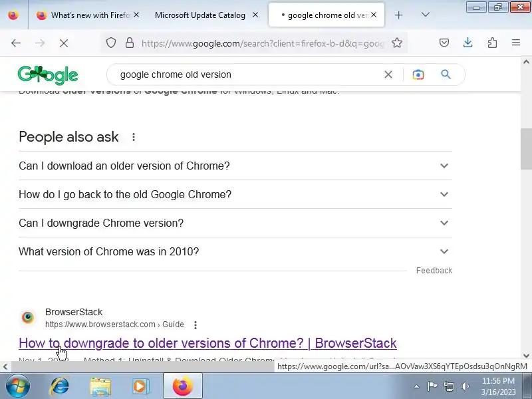
Task: Click the Feedback link
Action: point(434,271)
